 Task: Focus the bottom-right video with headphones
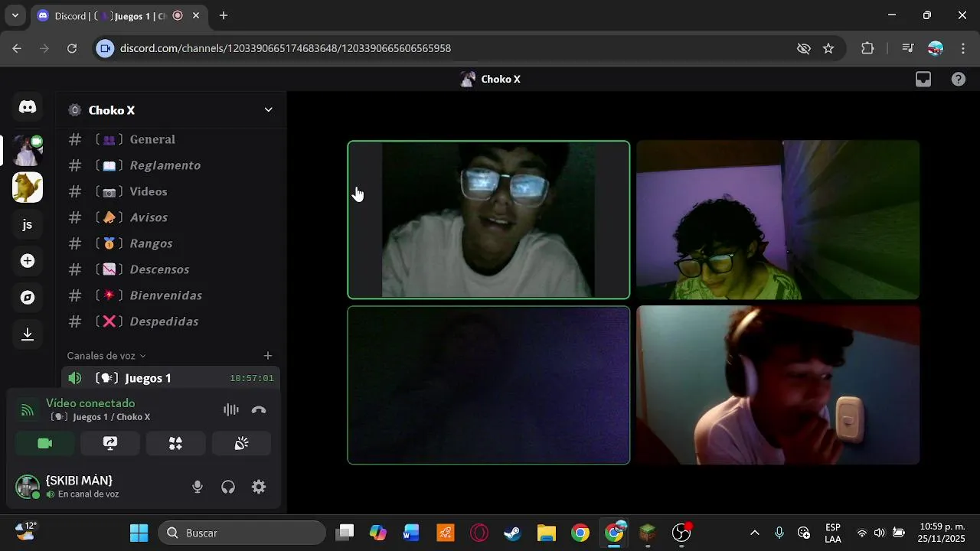(778, 385)
